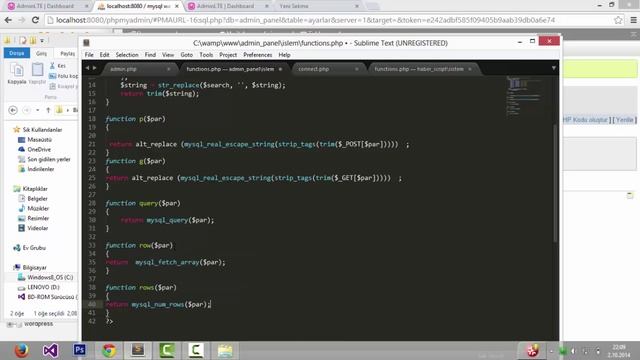Open Sublime Text from the taskbar
The width and height of the screenshot is (640, 360).
(x=138, y=350)
